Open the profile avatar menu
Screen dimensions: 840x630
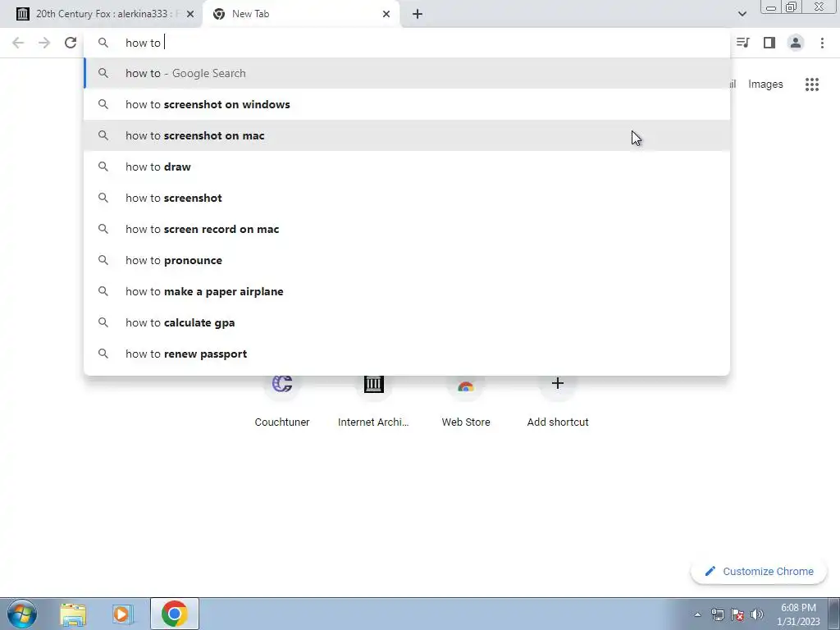pos(796,43)
